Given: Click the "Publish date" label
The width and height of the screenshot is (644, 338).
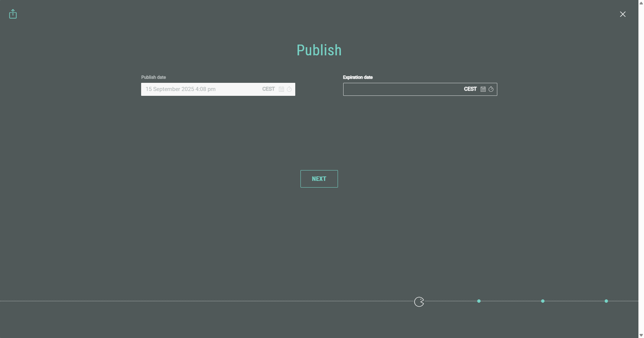Looking at the screenshot, I should pos(153,77).
